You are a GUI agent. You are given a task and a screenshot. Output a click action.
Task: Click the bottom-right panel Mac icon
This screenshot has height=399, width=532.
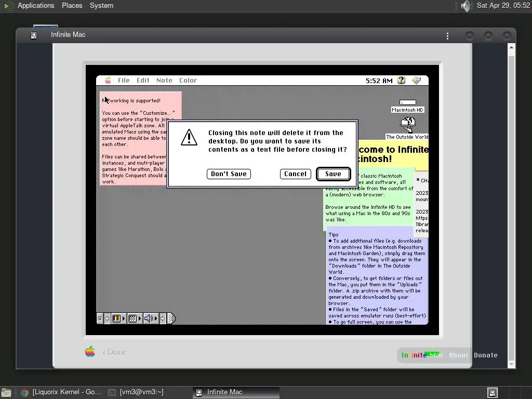(493, 393)
